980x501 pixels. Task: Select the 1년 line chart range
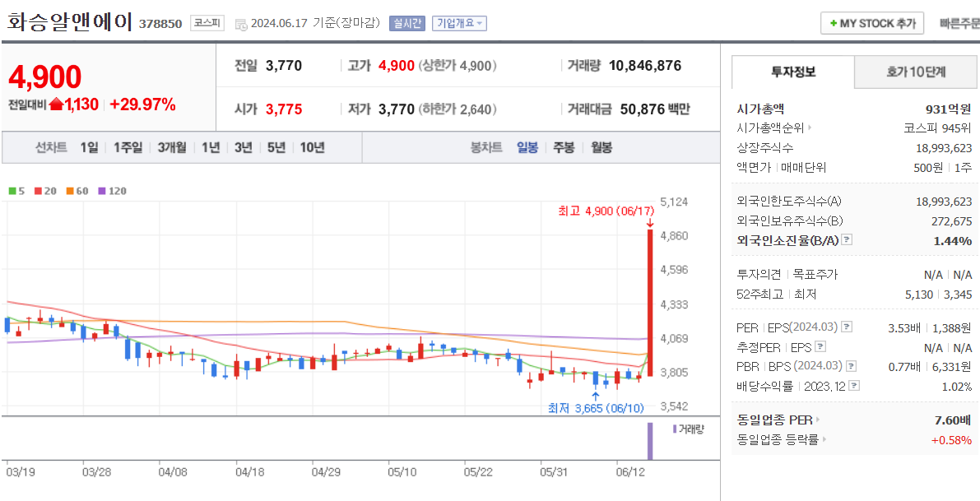tap(211, 148)
